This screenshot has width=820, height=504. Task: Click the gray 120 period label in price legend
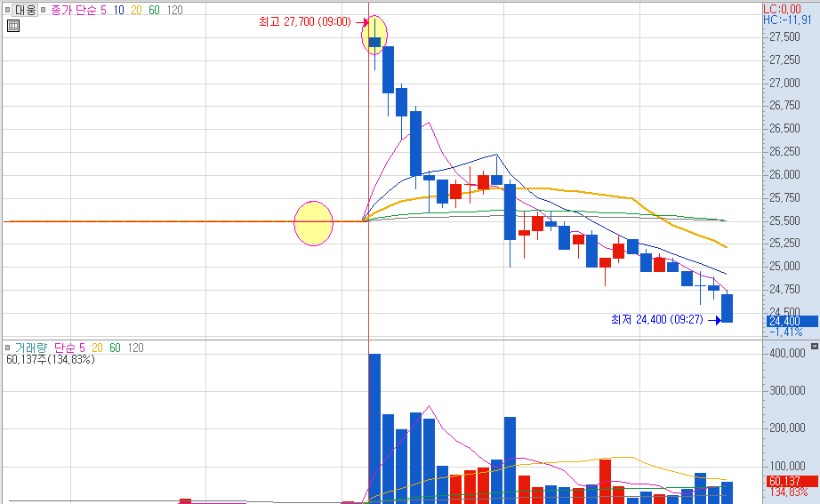174,10
